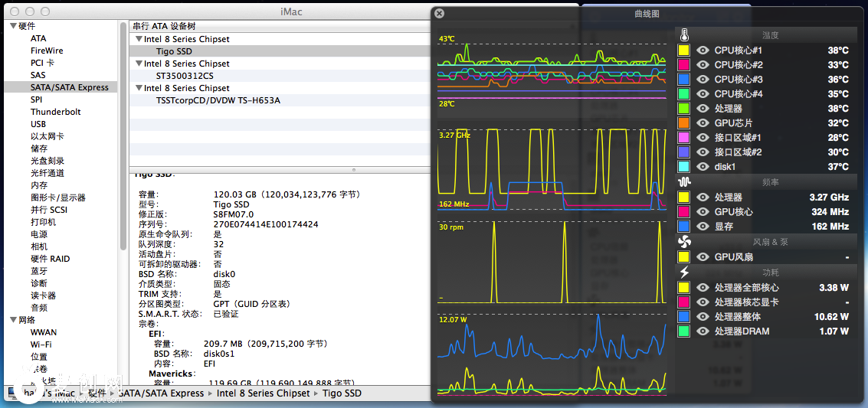The height and width of the screenshot is (408, 868).
Task: Click the lightning bolt icon in 功耗 header
Action: click(x=684, y=272)
